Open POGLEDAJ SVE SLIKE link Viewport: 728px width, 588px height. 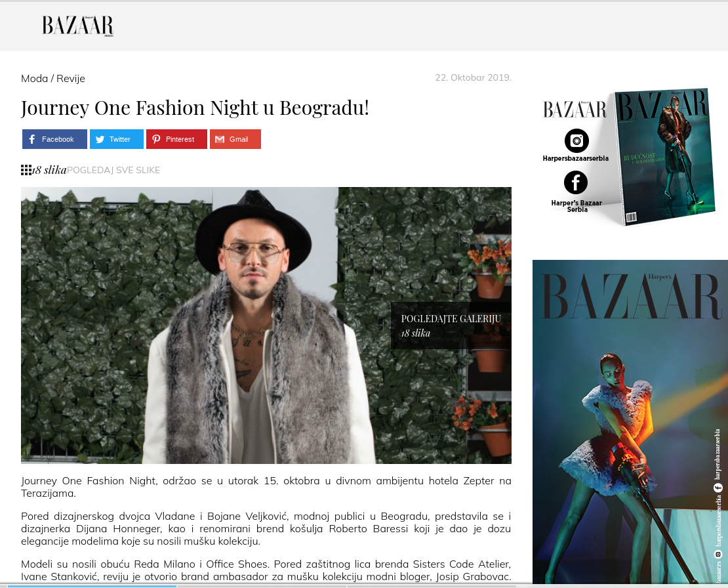(113, 170)
